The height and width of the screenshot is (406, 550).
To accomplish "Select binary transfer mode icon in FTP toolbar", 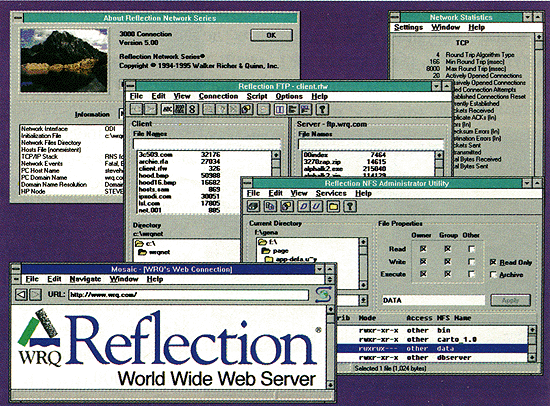I will point(180,109).
